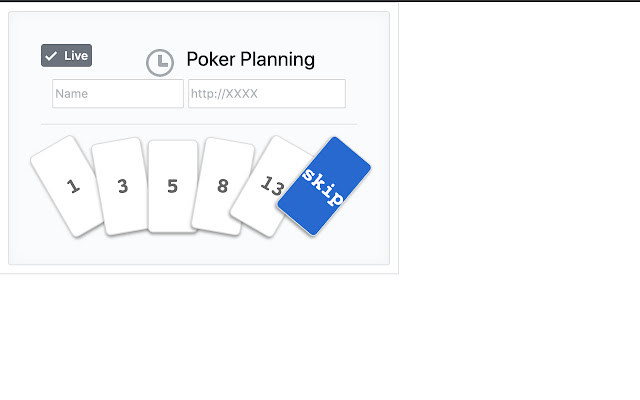Toggle the Live mode checkbox
Viewport: 640px width, 400px height.
click(x=66, y=56)
